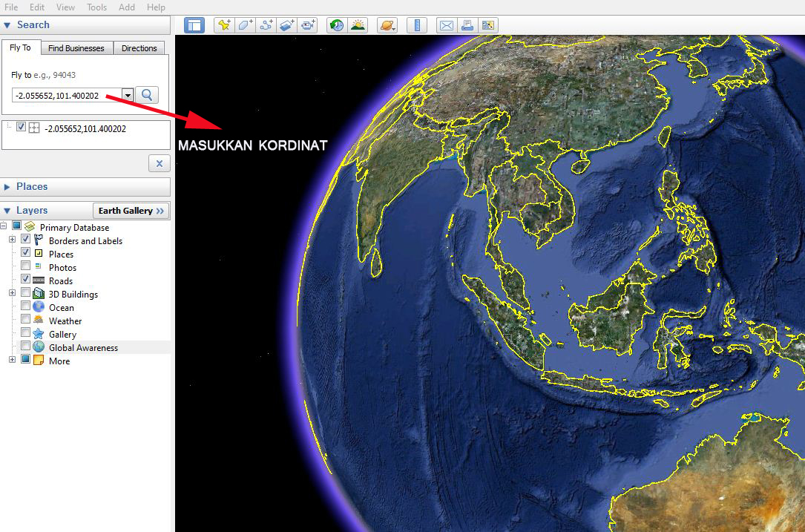
Task: Open the Earth Gallery button
Action: tap(131, 211)
